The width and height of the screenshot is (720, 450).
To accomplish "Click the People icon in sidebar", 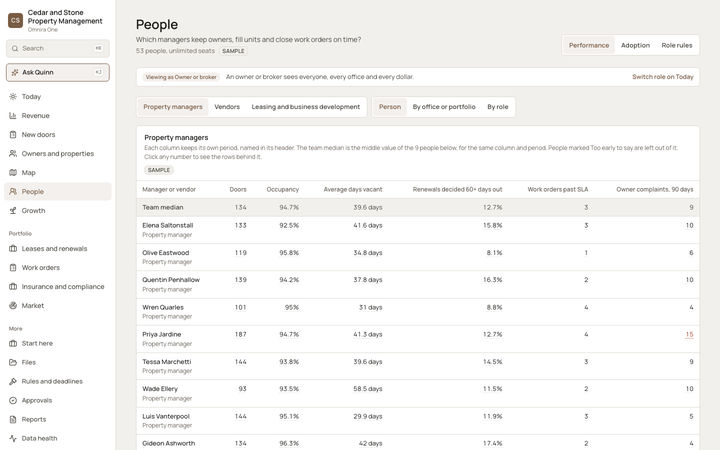I will [13, 191].
